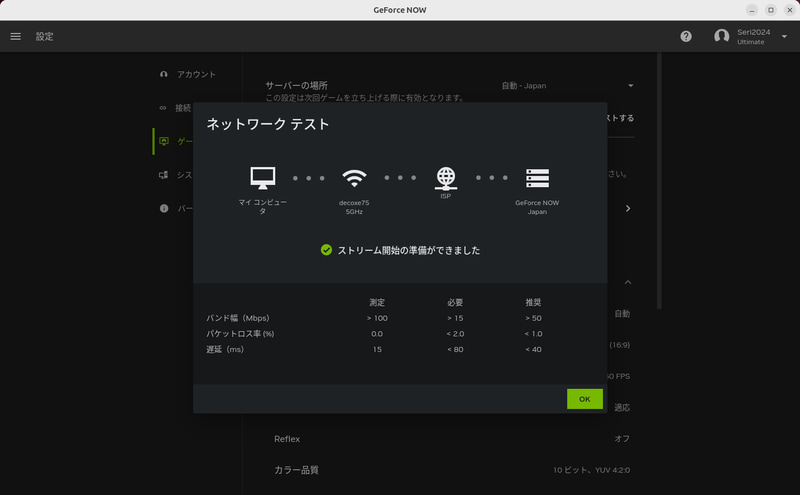Select 接続 in settings sidebar
Viewport: 800px width, 495px height.
pyautogui.click(x=183, y=108)
